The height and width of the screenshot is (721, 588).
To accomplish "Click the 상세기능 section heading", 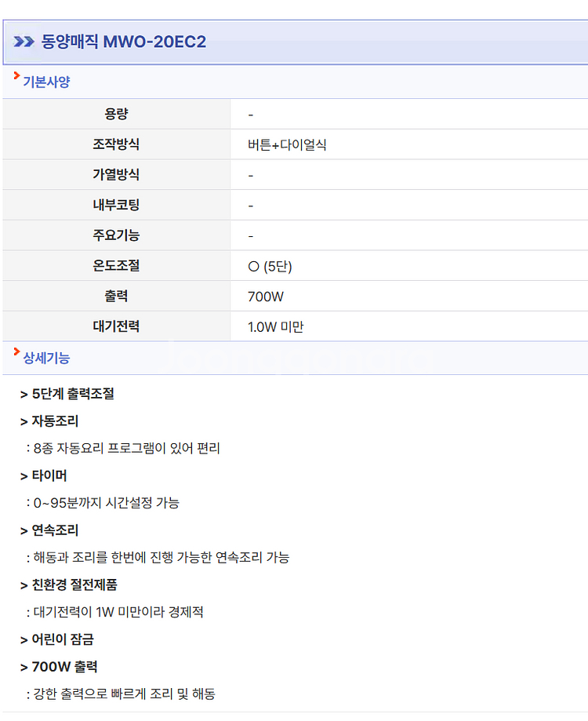I will [46, 358].
